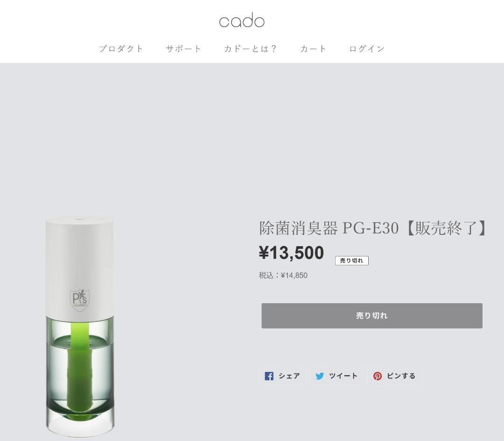This screenshot has height=441, width=504.
Task: Click the Facebook share icon
Action: (x=269, y=376)
